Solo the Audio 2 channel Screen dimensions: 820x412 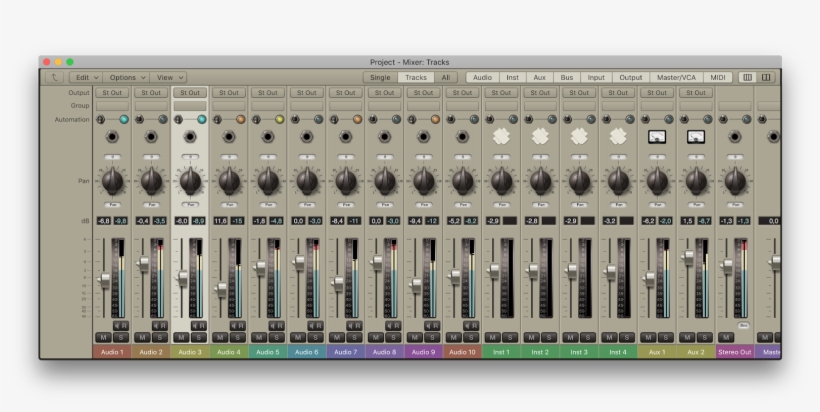coord(160,337)
